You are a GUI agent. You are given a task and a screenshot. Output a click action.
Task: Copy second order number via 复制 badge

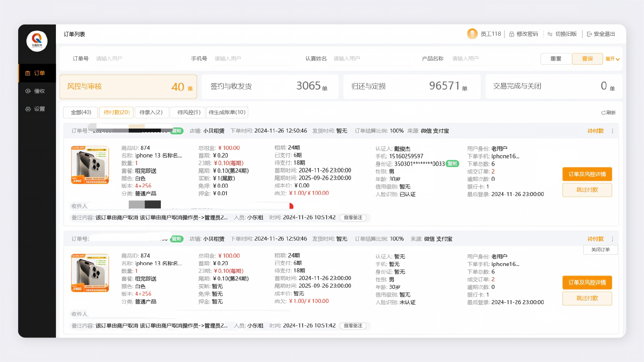point(177,239)
